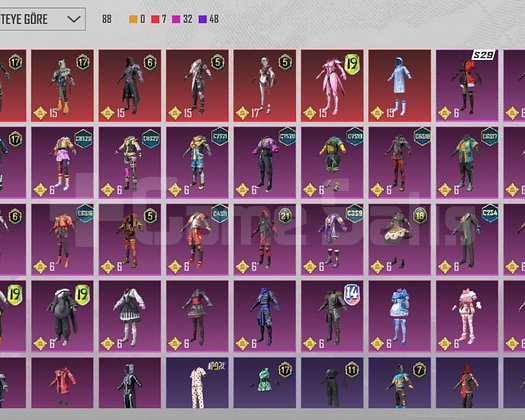
Task: Select the pink mecha outfit with yellow 19 badge
Action: (332, 86)
